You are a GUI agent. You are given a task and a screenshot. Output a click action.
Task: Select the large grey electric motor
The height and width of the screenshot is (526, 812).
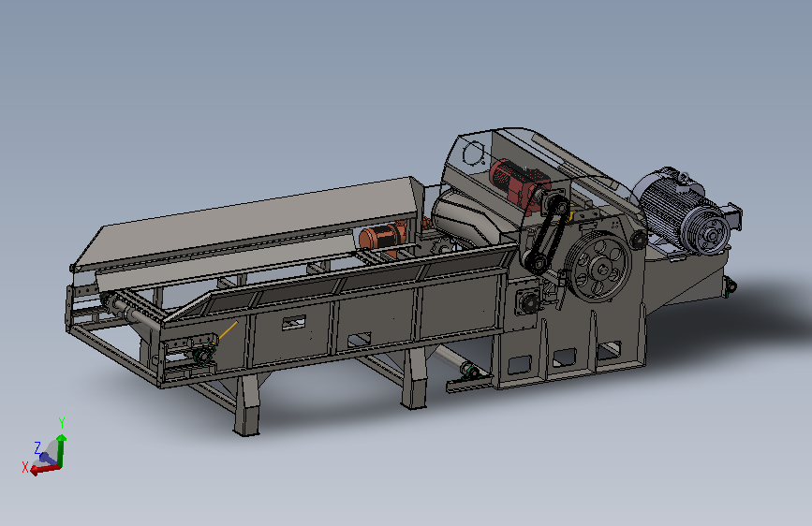click(x=685, y=212)
